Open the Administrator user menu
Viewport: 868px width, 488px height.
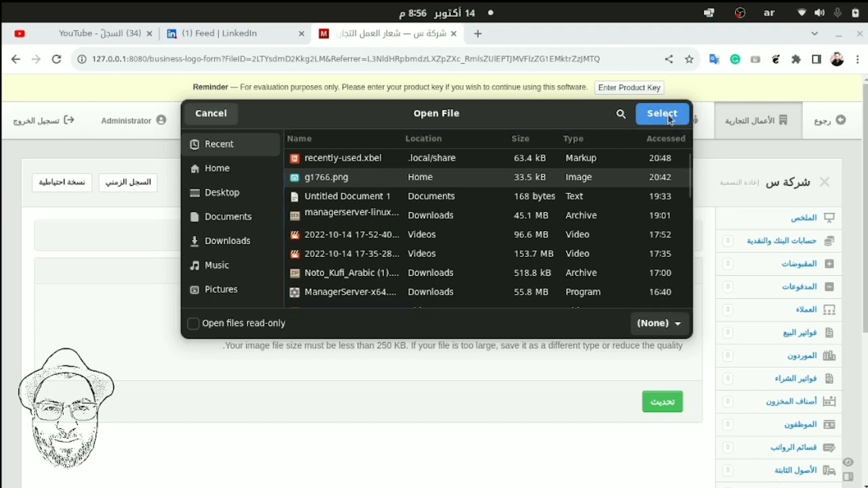tap(134, 121)
